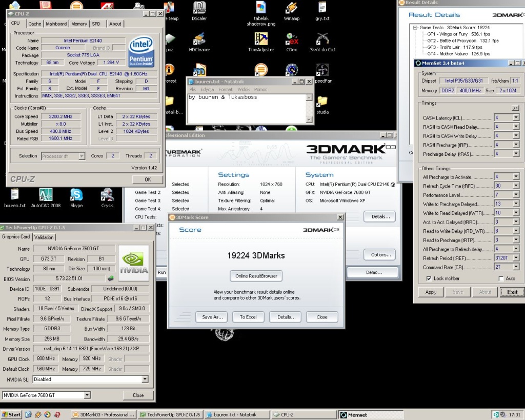Switch to Memset taskbar button

pyautogui.click(x=371, y=415)
